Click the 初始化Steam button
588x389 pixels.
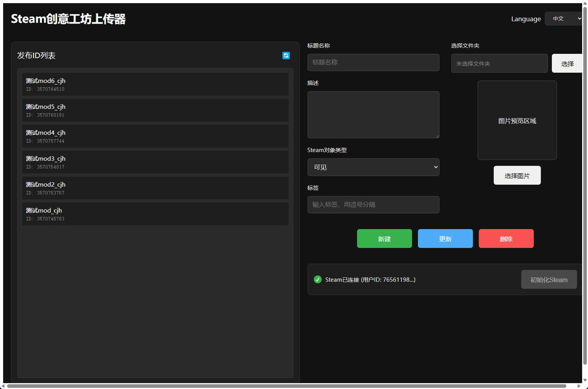[x=549, y=280]
